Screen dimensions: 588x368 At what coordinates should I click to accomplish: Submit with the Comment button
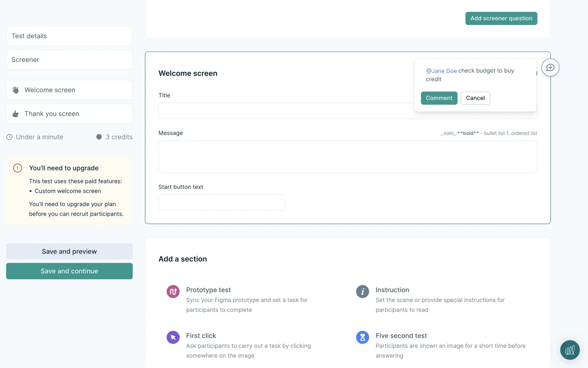coord(439,98)
